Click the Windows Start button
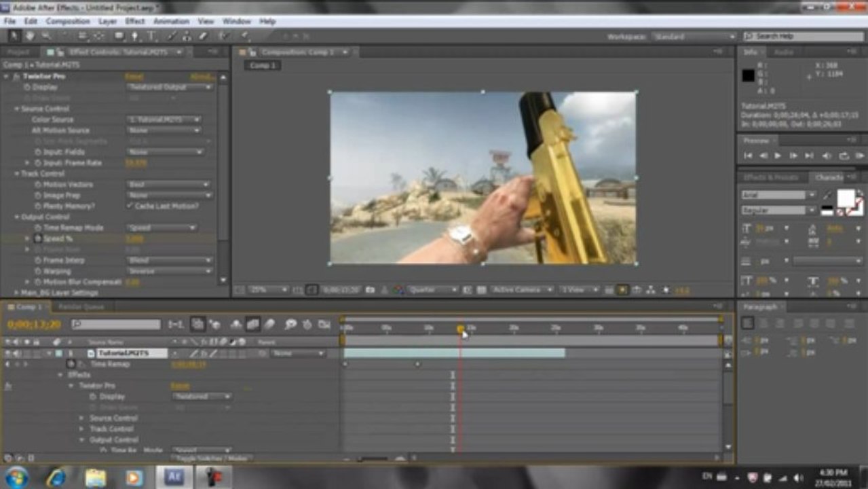Screen dimensions: 868x489 click(17, 477)
